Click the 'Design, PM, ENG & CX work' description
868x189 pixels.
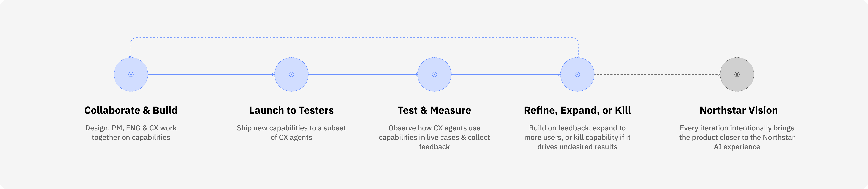[x=131, y=133]
